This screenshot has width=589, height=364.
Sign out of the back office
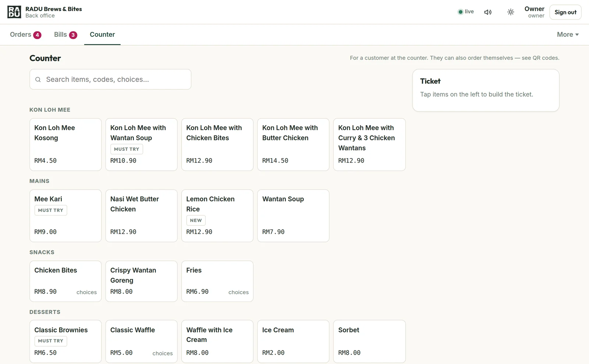pyautogui.click(x=565, y=12)
